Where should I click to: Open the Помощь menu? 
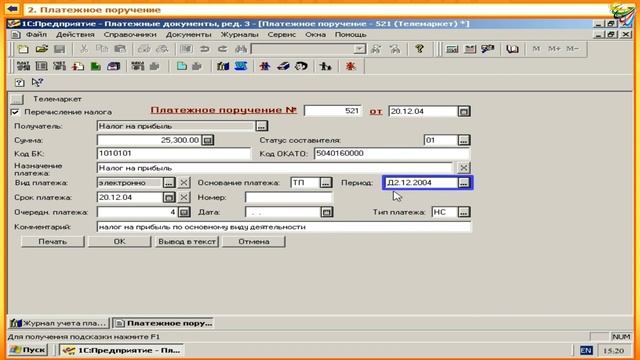351,35
